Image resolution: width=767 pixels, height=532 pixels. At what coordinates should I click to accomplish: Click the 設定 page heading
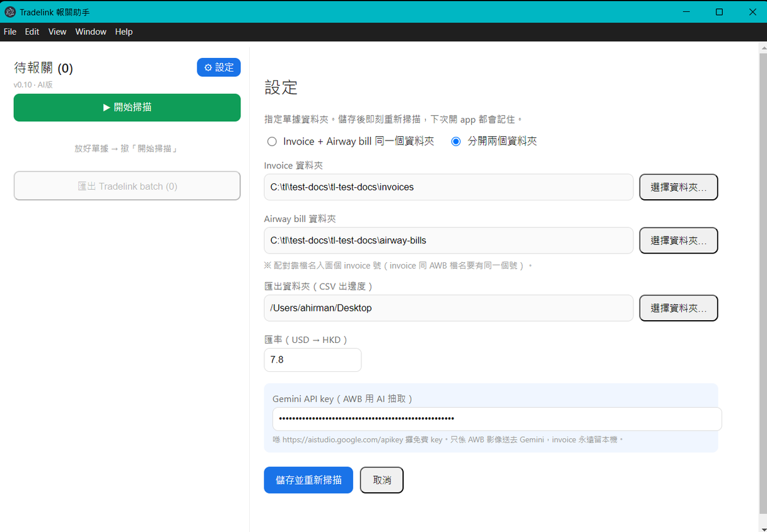pos(281,88)
